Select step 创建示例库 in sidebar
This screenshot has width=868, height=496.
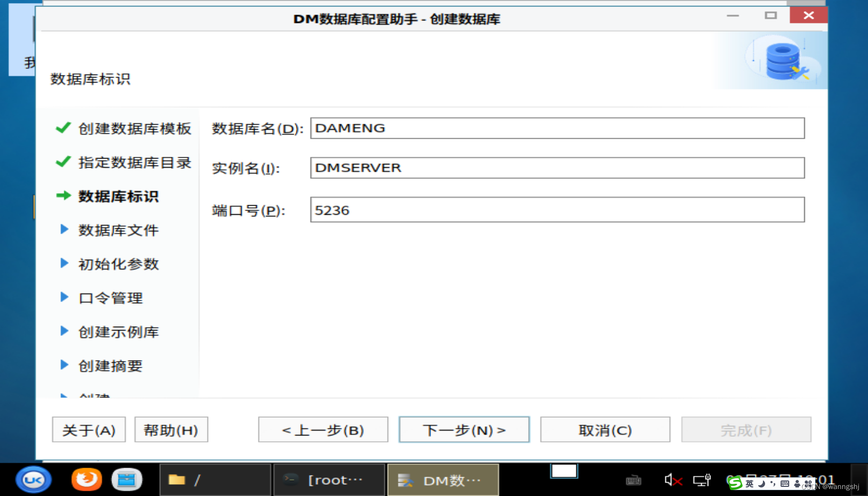click(x=118, y=332)
